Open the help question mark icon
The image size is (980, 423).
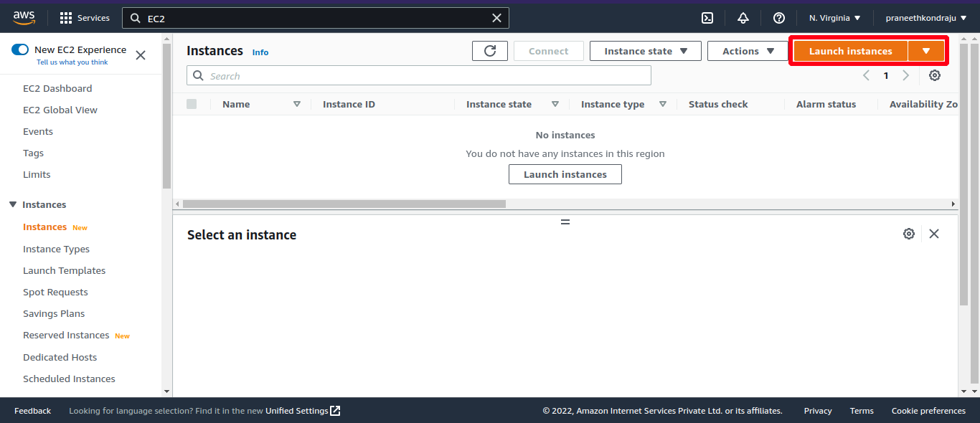[x=779, y=18]
